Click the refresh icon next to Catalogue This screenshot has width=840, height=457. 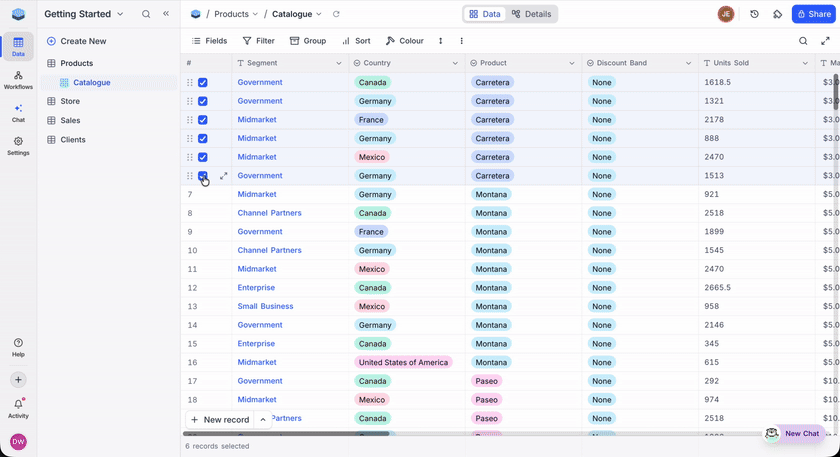tap(336, 15)
